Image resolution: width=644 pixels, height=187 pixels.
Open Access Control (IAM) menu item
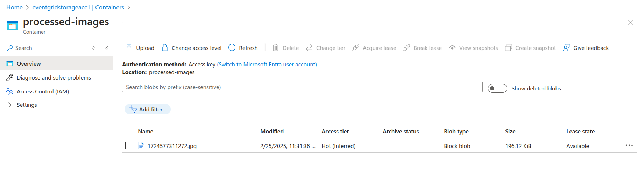click(x=43, y=91)
